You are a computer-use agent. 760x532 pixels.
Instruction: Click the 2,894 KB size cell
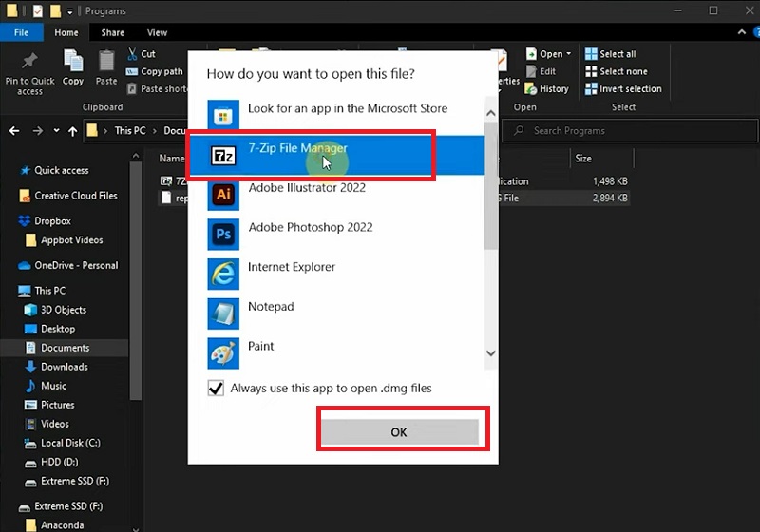[x=610, y=198]
